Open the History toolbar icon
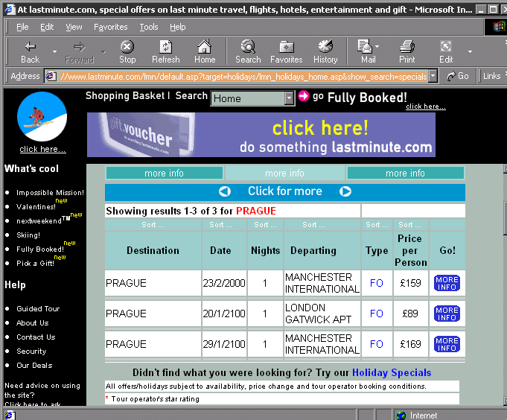 pyautogui.click(x=325, y=47)
